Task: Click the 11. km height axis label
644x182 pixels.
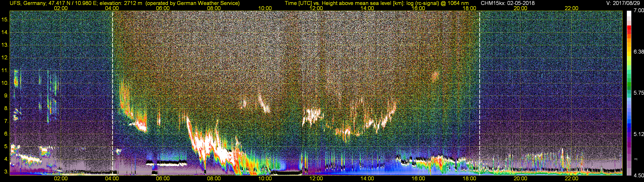Action: tap(5, 71)
